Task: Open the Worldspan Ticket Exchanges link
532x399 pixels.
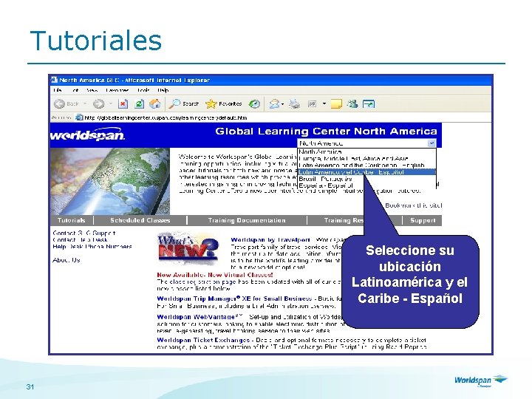Action: click(x=203, y=340)
